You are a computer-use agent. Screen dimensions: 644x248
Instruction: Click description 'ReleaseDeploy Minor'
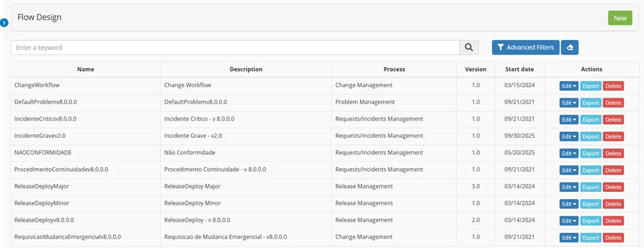coord(192,203)
